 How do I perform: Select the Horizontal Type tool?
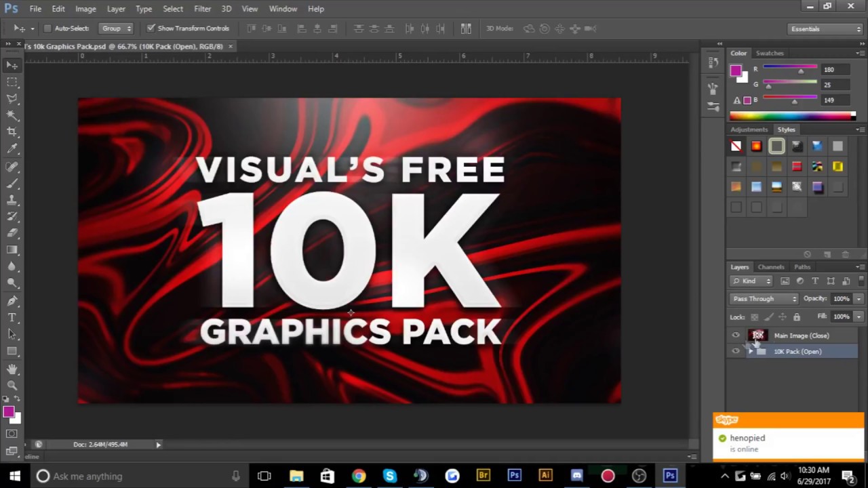[x=12, y=318]
